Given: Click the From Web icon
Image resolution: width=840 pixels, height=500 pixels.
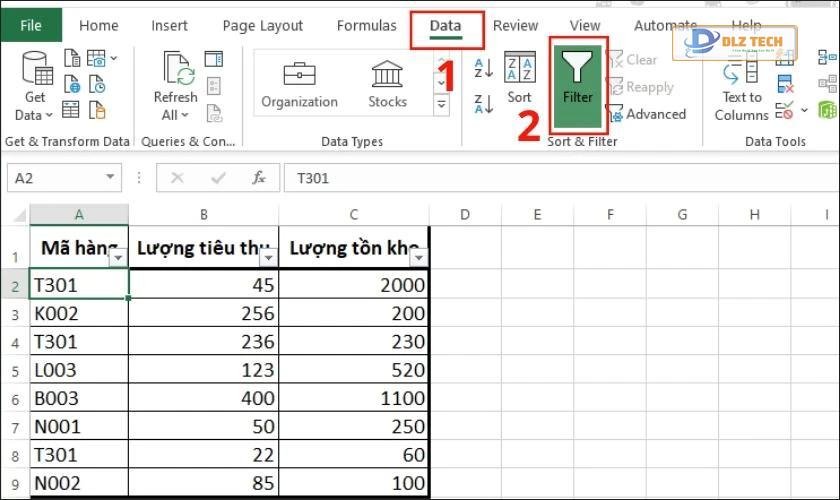Looking at the screenshot, I should click(x=72, y=84).
